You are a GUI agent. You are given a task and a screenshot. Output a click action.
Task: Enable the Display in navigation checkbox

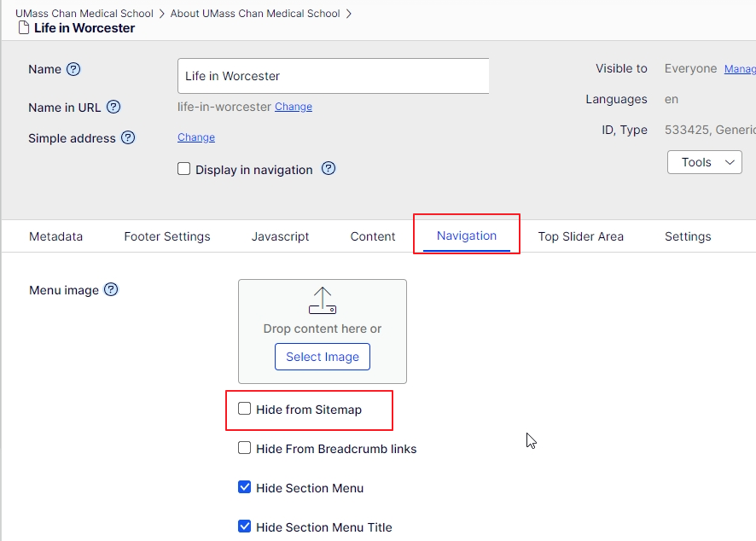pyautogui.click(x=184, y=169)
